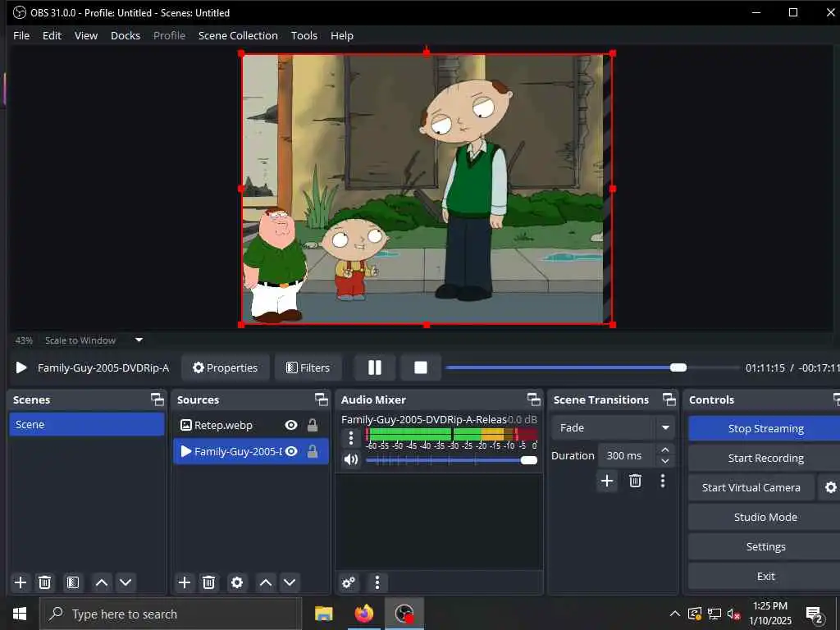Screen dimensions: 840x630
Task: Click the play icon beside the media source name
Action: coord(21,367)
